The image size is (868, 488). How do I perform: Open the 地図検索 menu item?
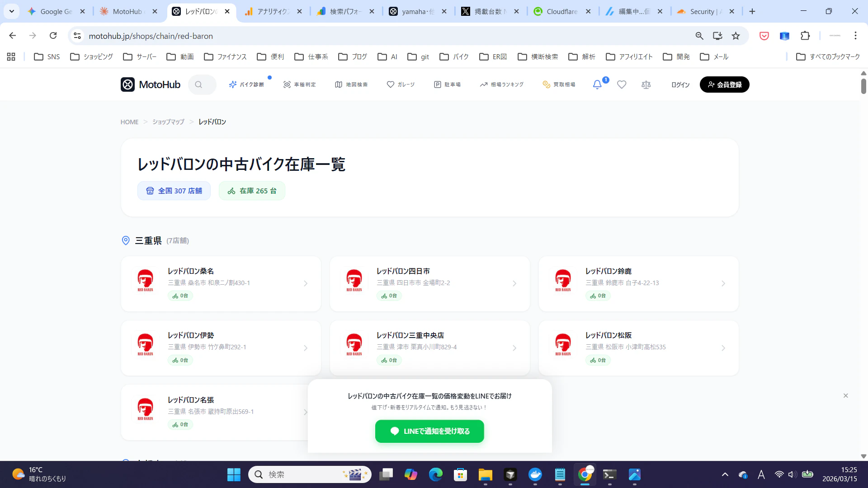[351, 84]
